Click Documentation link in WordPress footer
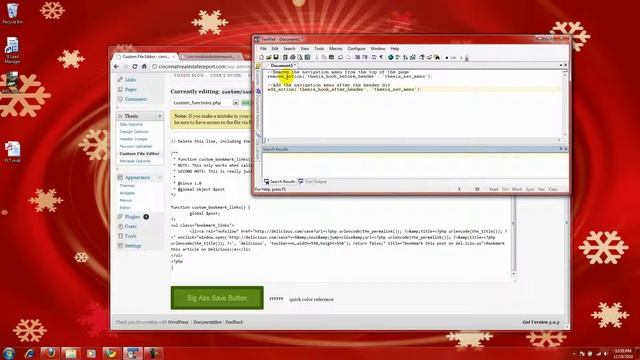The image size is (640, 360). pos(207,322)
